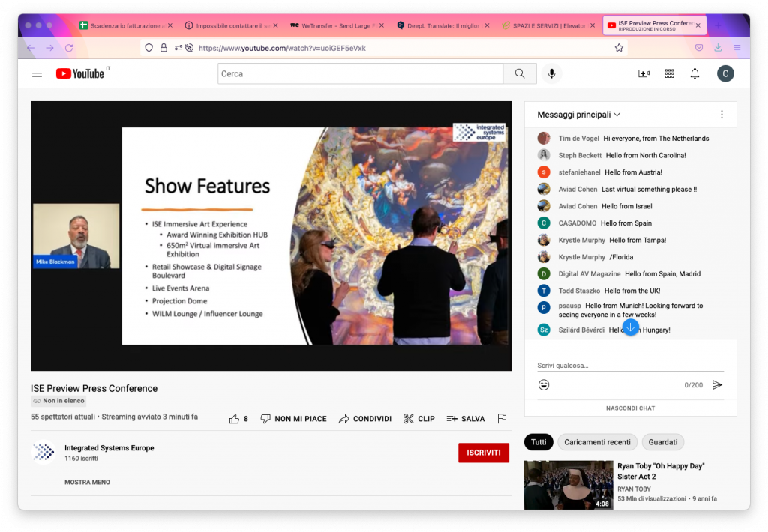The height and width of the screenshot is (532, 768).
Task: Click the CLIP button
Action: pyautogui.click(x=418, y=419)
